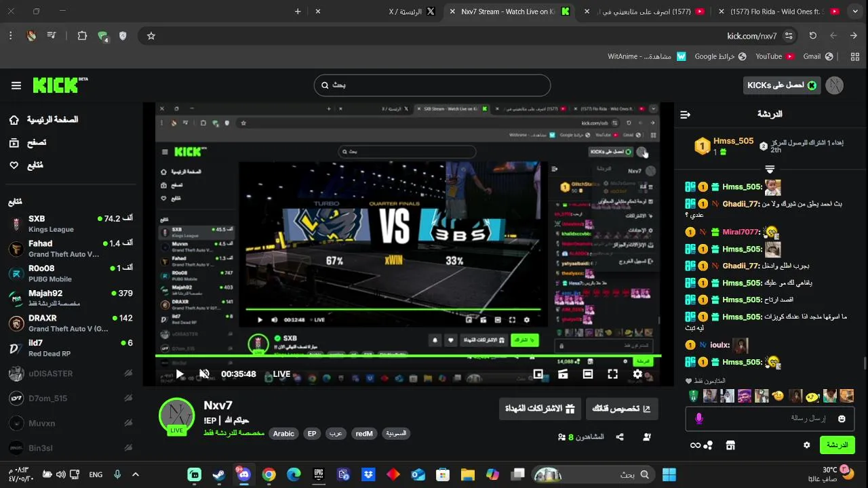The image size is (868, 488).
Task: Open Fahad Grand Theft Auto channel
Action: point(71,249)
